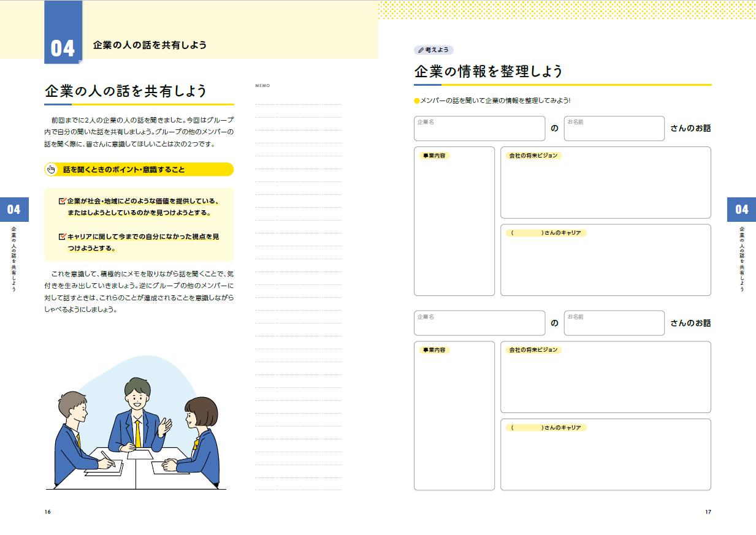Click the underlined heading 企業の人の話を共有しよう
Viewport: 756px width, 535px height.
[x=126, y=91]
